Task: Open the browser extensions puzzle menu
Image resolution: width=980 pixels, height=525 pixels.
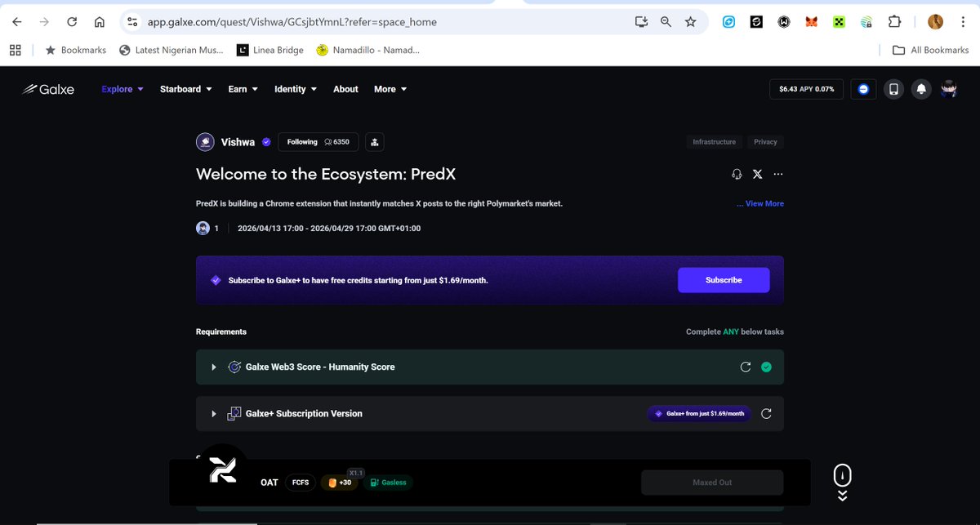Action: (x=894, y=22)
